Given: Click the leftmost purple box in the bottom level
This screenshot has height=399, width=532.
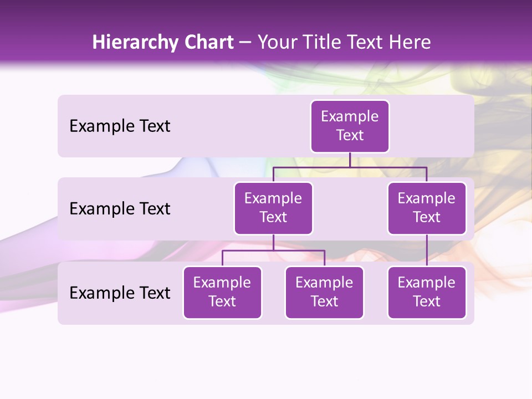Looking at the screenshot, I should (222, 292).
